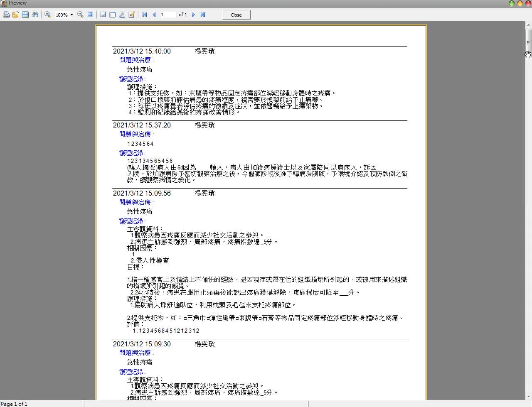Click the Close button
The image size is (532, 407).
(236, 15)
